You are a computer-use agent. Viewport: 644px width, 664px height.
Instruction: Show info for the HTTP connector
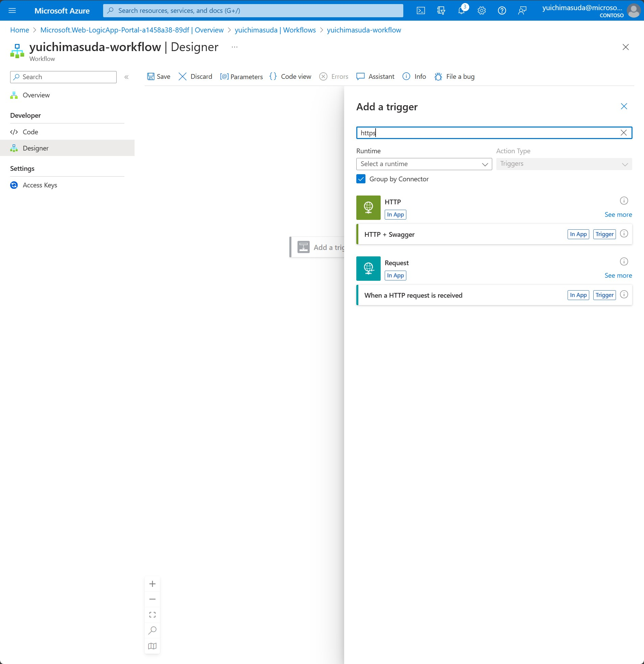tap(624, 201)
